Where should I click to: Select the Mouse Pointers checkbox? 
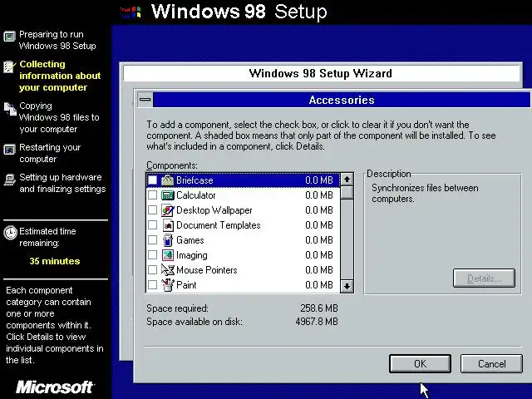(152, 269)
